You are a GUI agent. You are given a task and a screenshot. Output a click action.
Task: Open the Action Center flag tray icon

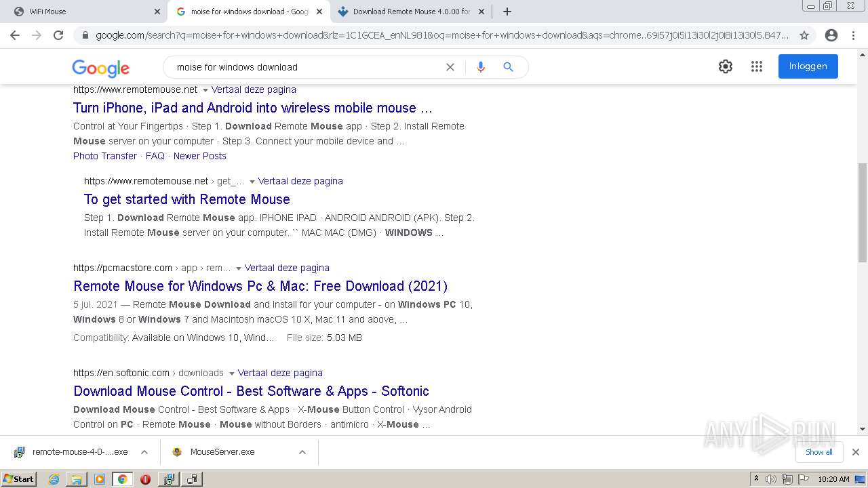click(x=802, y=479)
